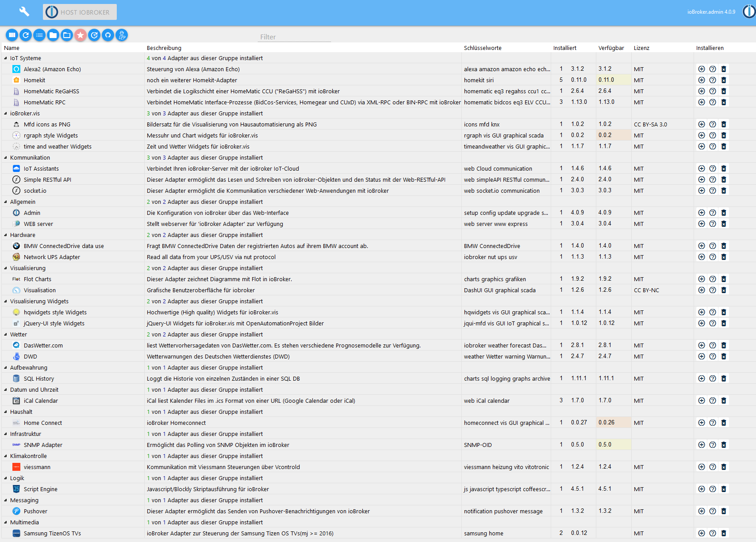This screenshot has height=542, width=756.
Task: Add instance of Network UPS Adapter
Action: (x=702, y=257)
